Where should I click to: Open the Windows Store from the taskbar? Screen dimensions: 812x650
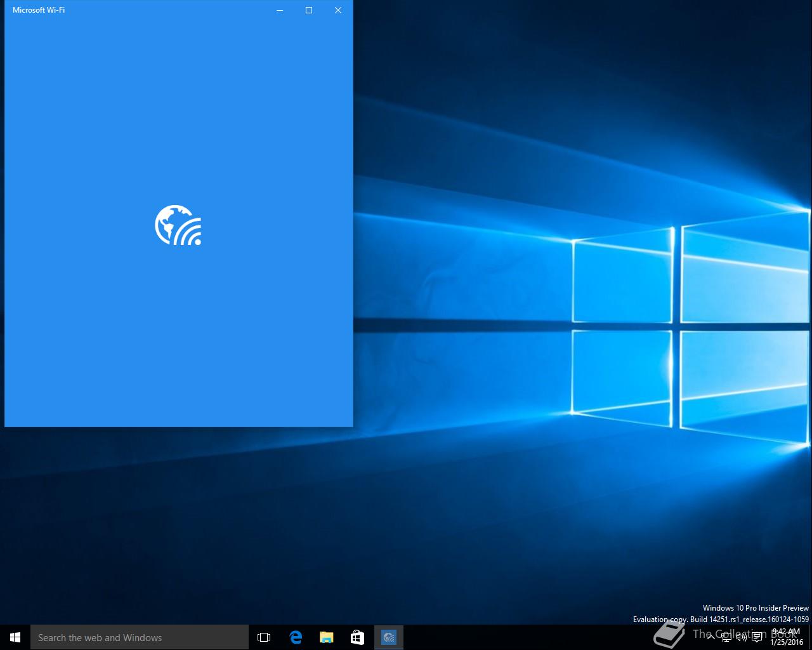358,637
